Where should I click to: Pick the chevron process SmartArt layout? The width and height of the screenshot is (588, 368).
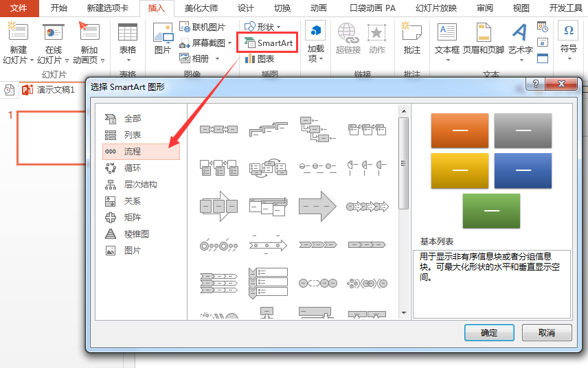317,245
